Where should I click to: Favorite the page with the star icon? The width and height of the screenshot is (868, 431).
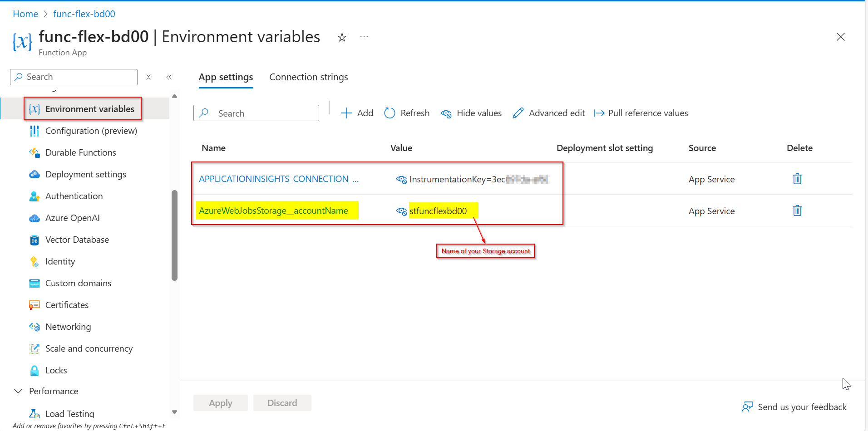(x=342, y=37)
